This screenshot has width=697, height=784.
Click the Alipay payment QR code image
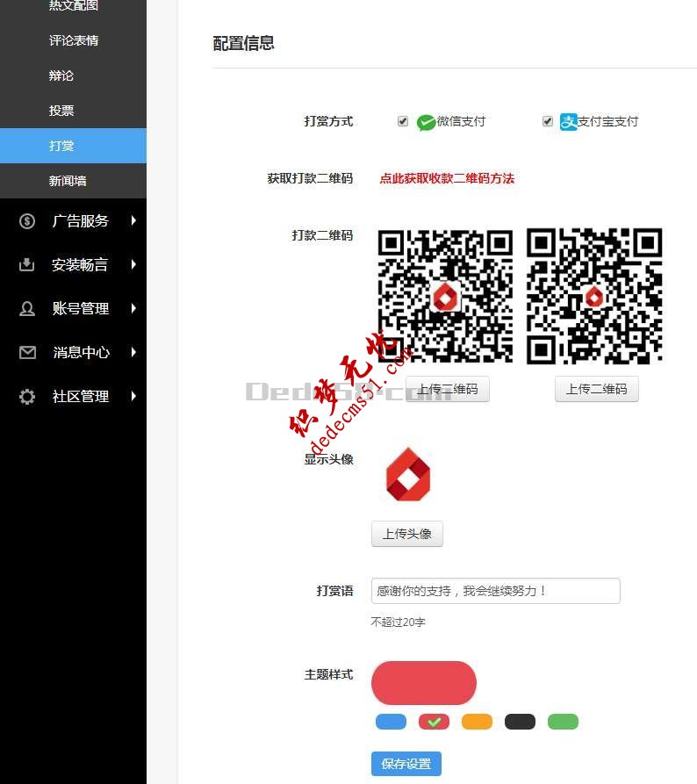tap(594, 296)
